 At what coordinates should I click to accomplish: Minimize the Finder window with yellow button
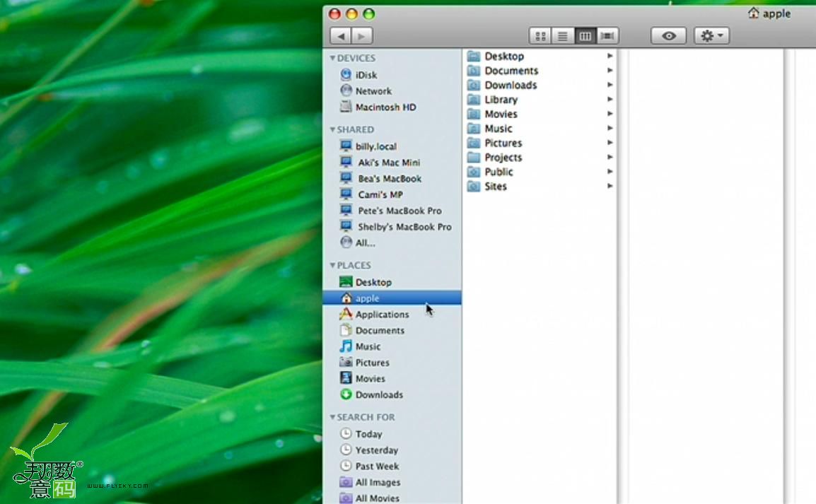tap(352, 14)
